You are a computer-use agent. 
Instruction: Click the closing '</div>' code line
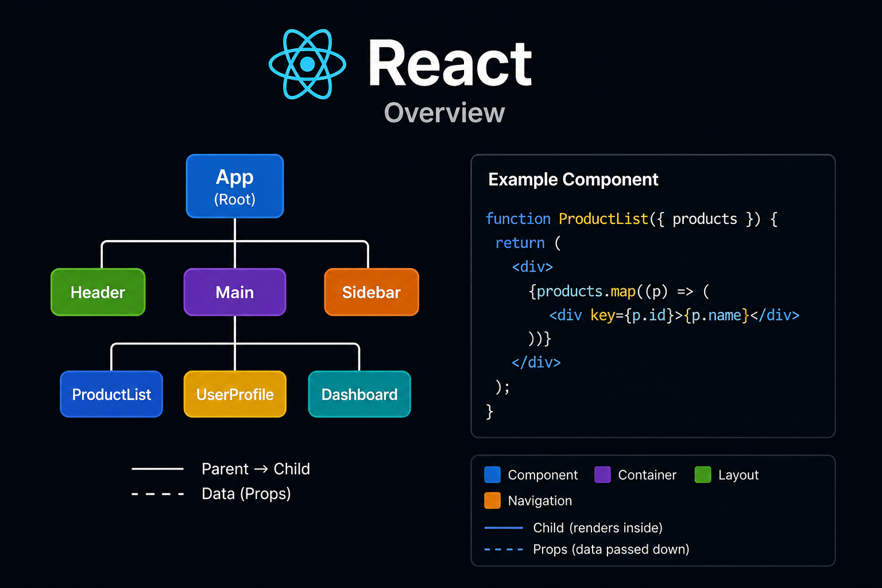coord(536,362)
